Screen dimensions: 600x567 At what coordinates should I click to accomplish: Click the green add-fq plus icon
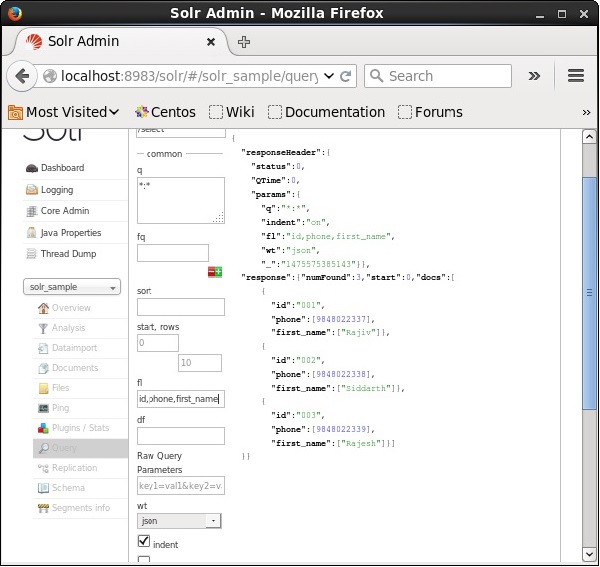point(219,271)
